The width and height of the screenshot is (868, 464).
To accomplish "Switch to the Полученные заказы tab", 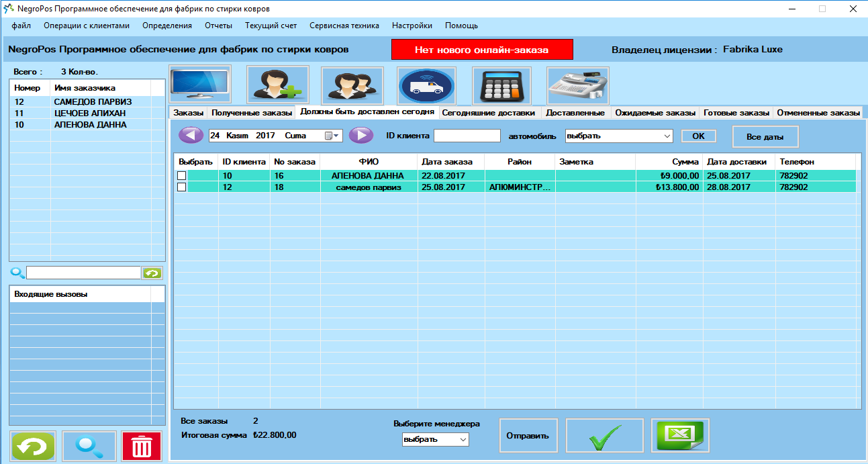I will [252, 113].
